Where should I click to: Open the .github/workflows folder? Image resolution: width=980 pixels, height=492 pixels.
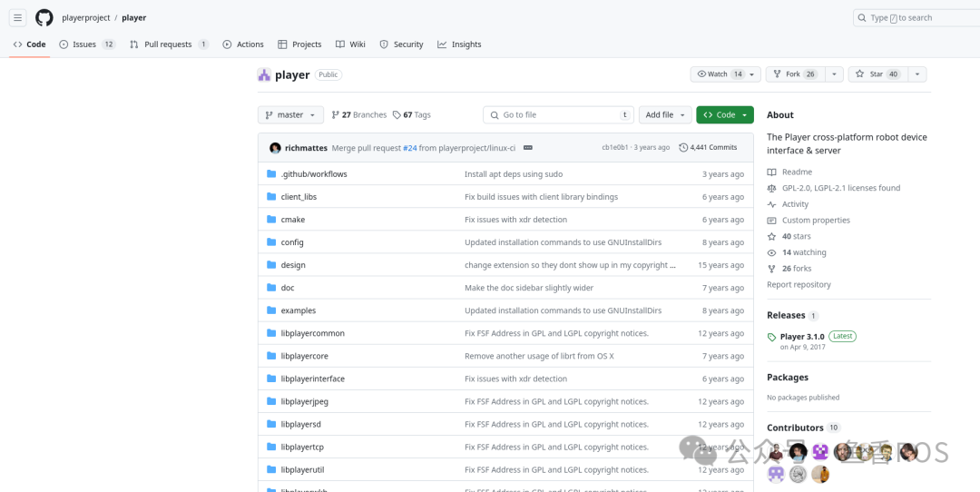point(314,174)
